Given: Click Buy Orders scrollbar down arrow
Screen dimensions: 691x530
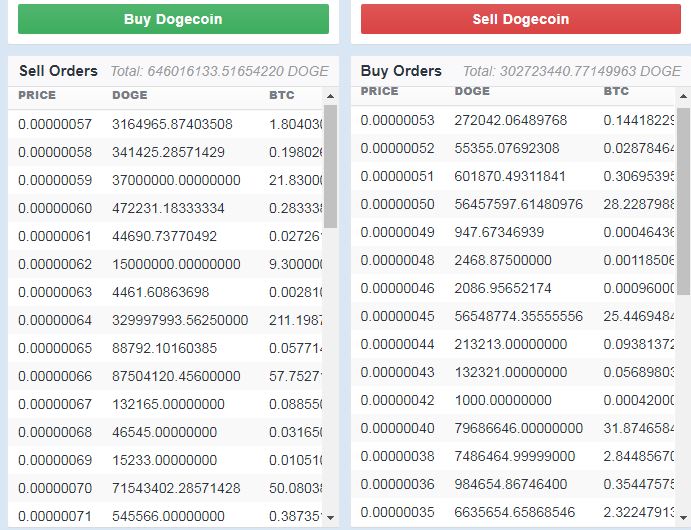Looking at the screenshot, I should tap(683, 517).
